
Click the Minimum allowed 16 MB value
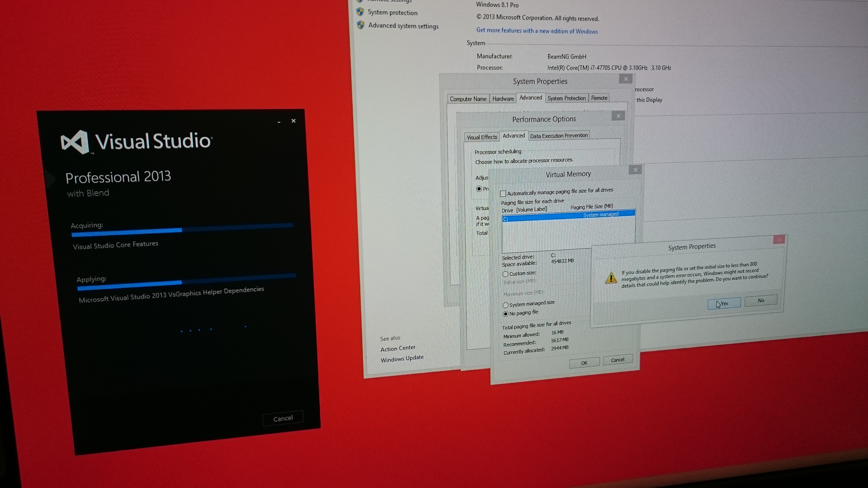tap(557, 332)
